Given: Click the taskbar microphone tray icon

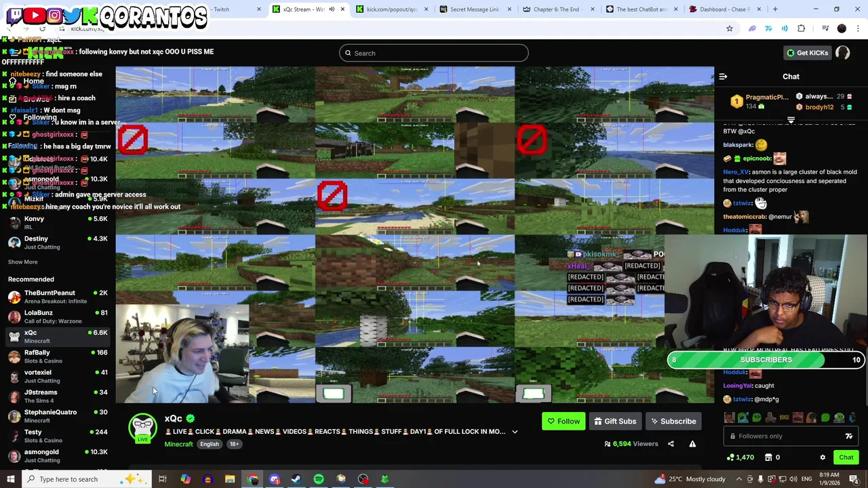Looking at the screenshot, I should 761,479.
